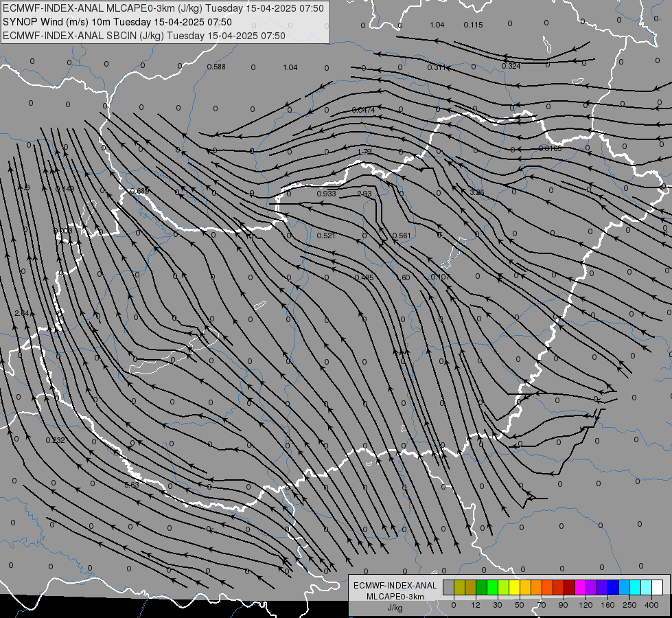Click the map value 3.26
Viewport: 672px width, 618px height.
(x=477, y=192)
